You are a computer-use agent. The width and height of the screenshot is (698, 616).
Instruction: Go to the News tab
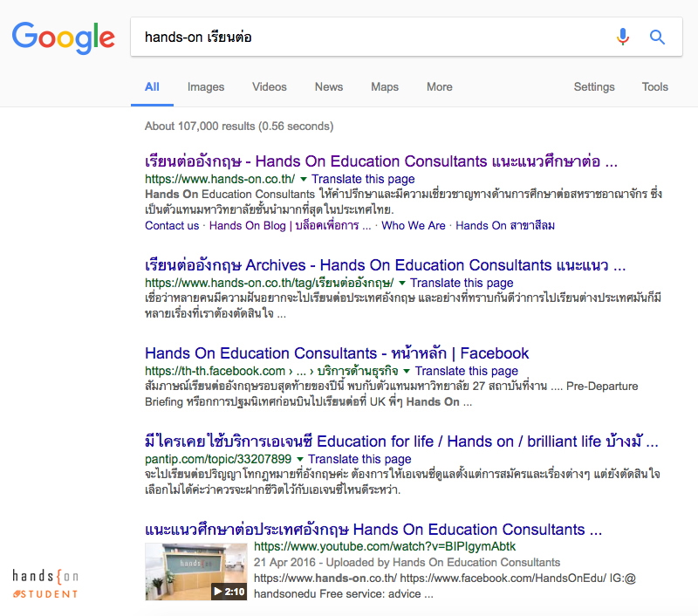329,86
